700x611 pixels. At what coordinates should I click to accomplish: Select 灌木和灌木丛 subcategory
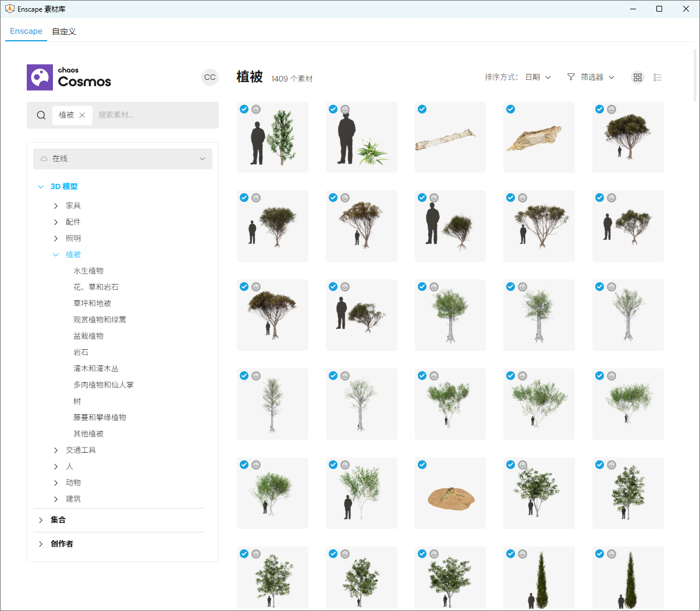(x=96, y=369)
